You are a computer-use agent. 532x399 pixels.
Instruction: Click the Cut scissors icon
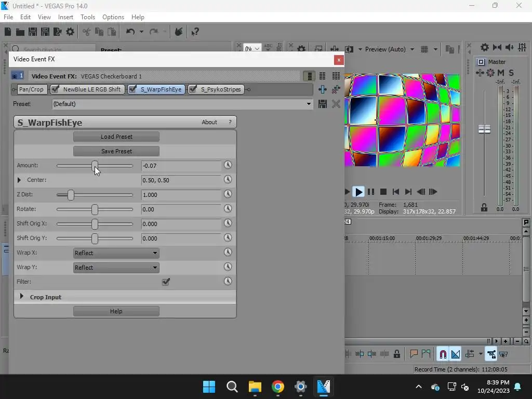(87, 32)
